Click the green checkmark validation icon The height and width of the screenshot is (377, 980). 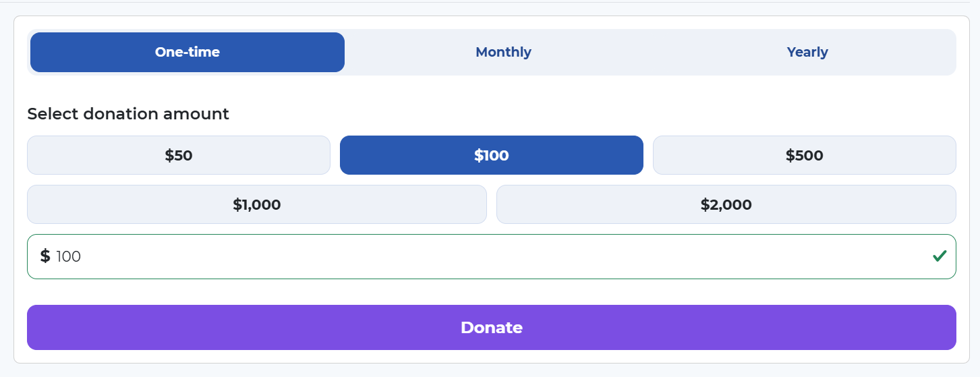pyautogui.click(x=940, y=256)
